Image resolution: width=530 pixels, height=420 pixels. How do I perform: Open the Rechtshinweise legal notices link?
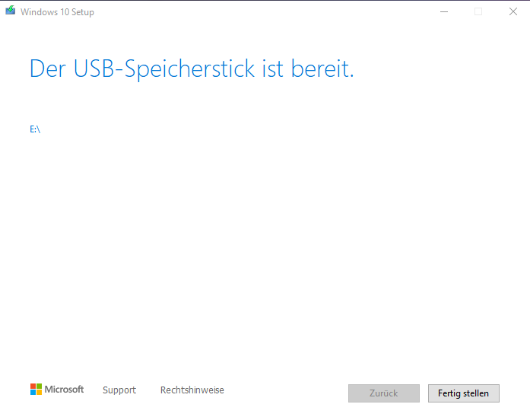[192, 390]
